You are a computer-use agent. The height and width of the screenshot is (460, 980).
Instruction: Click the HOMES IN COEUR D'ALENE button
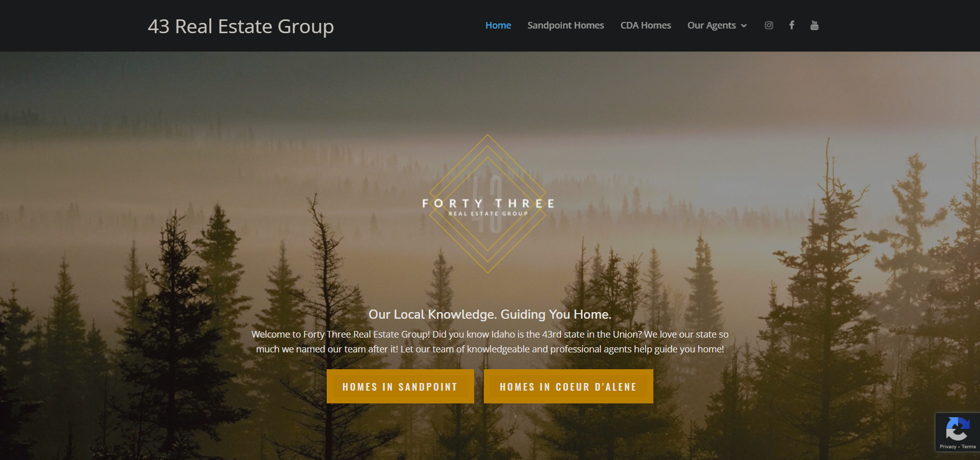pos(568,387)
